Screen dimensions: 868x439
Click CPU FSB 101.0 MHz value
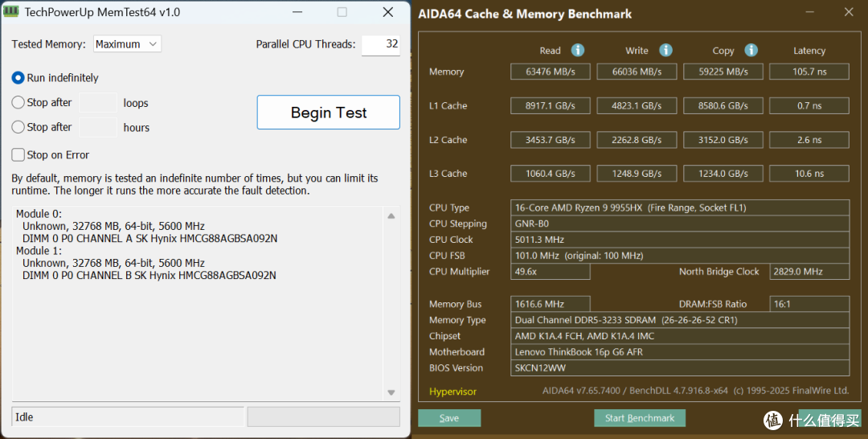pyautogui.click(x=680, y=256)
